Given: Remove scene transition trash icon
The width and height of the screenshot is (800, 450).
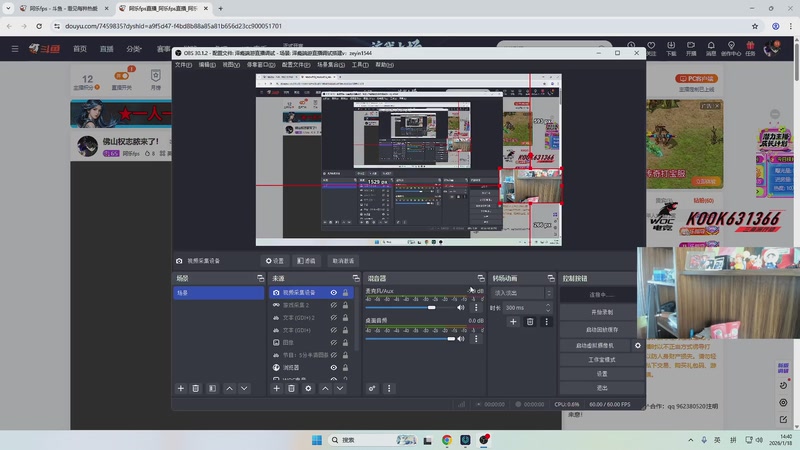Looking at the screenshot, I should 530,321.
